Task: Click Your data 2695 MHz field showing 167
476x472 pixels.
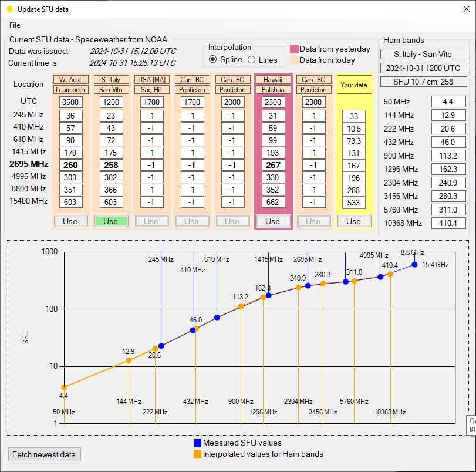Action: [x=354, y=166]
